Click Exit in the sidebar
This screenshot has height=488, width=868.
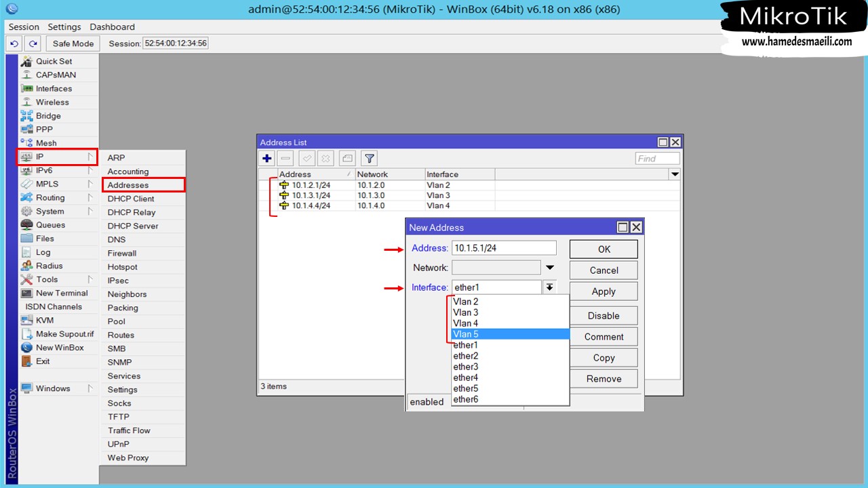[x=43, y=361]
